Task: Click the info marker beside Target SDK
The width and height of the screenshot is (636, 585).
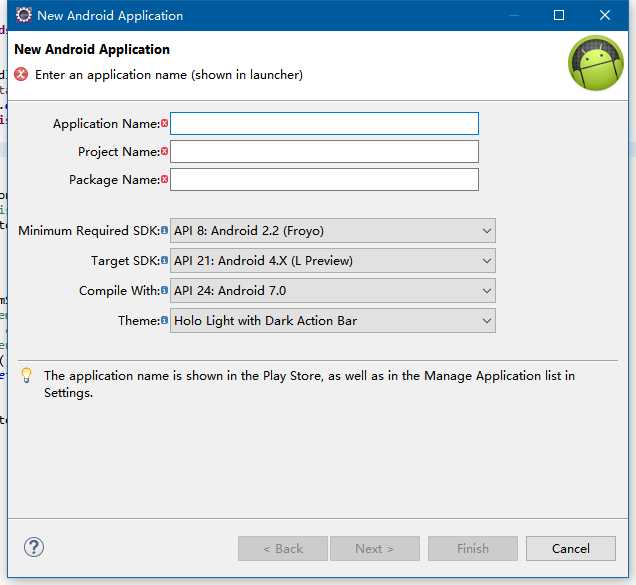Action: (x=164, y=260)
